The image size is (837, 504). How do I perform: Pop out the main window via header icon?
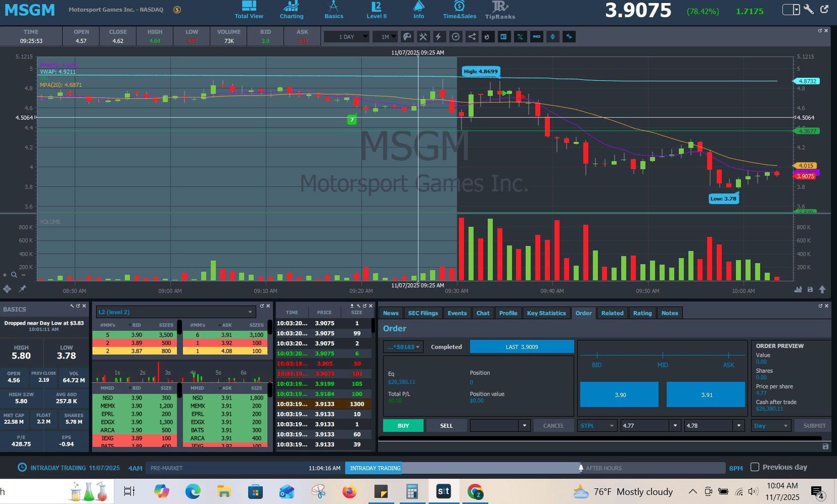[x=824, y=9]
